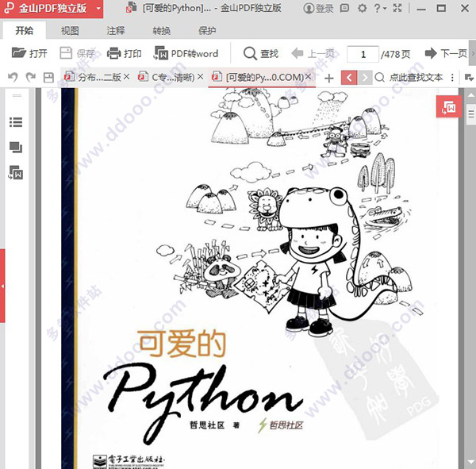Switch to the 视图 ribbon tab

70,30
